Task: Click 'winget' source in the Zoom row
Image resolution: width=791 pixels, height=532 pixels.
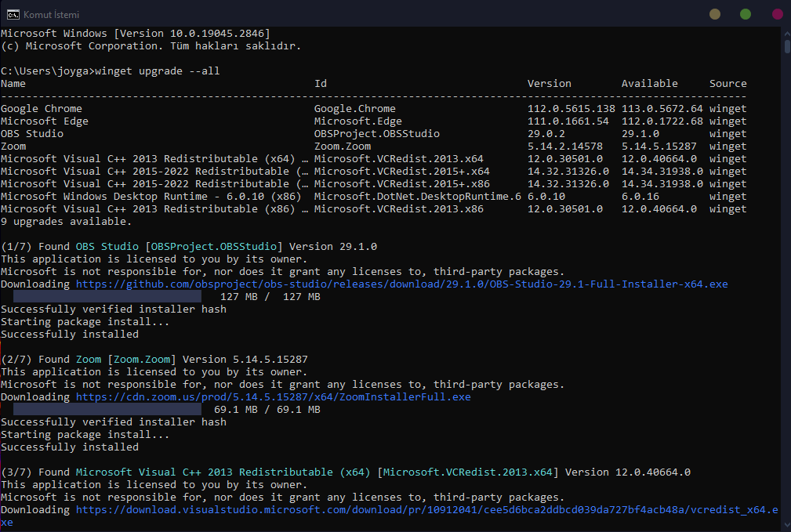Action: point(728,147)
